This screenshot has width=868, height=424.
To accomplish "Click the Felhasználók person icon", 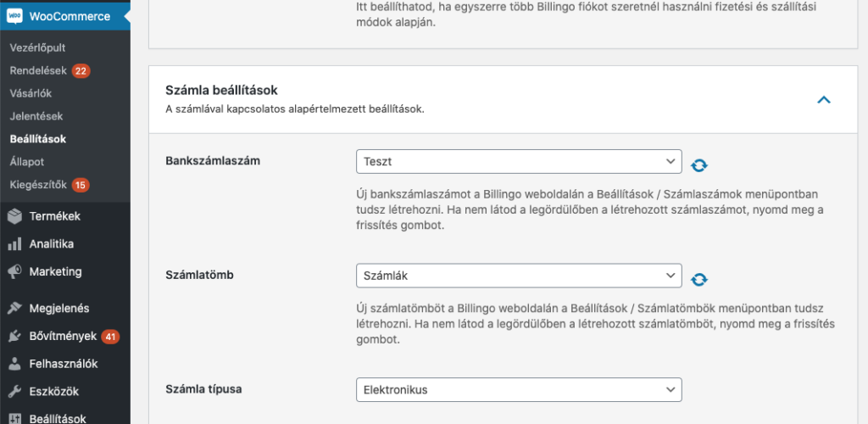I will [14, 364].
